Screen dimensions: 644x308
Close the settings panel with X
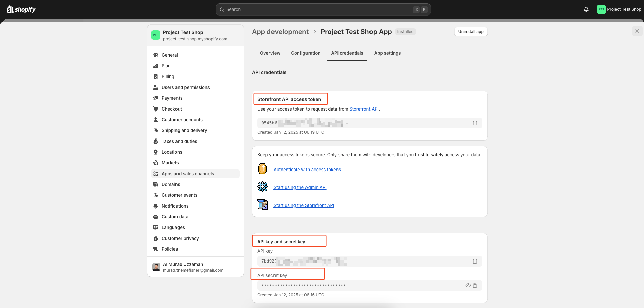[x=637, y=31]
